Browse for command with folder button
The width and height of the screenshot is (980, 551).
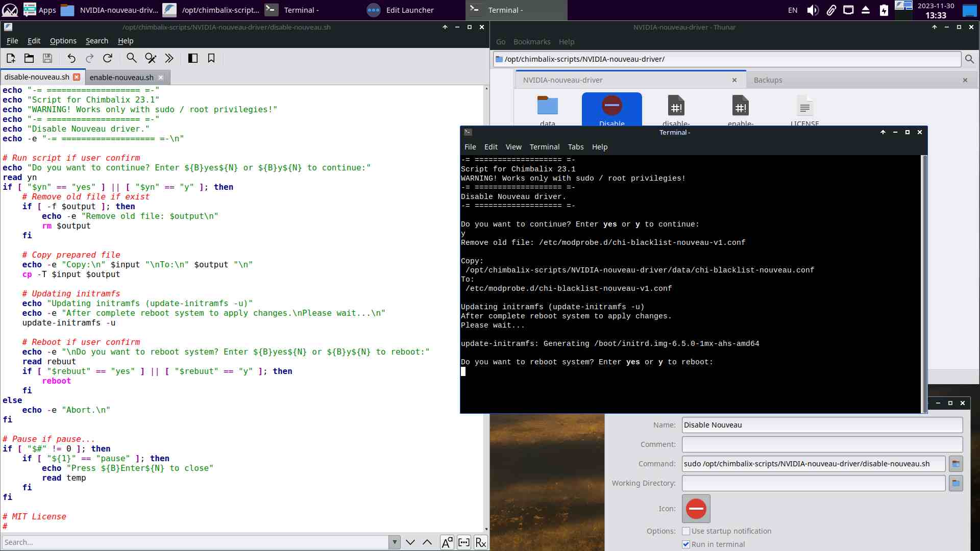pos(955,464)
